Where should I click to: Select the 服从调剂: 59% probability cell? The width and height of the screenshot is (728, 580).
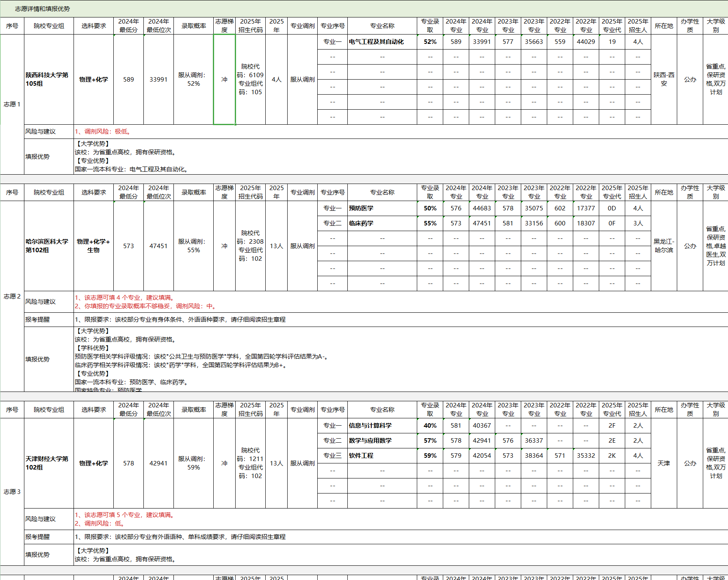[193, 463]
